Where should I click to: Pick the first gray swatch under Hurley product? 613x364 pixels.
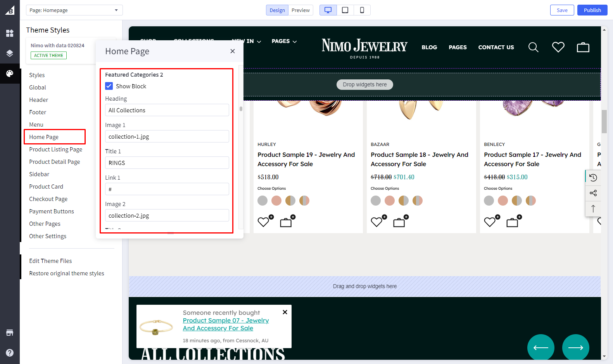[x=262, y=201]
